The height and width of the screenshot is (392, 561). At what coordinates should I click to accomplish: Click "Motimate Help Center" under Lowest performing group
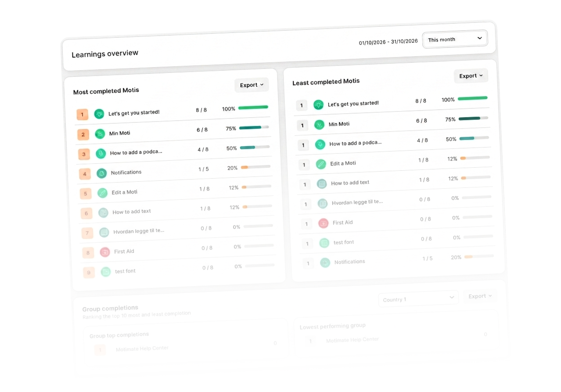click(x=352, y=340)
